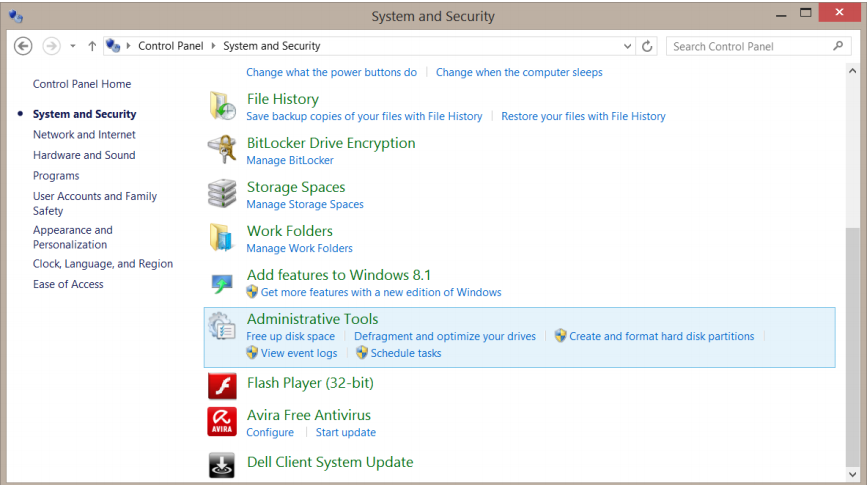Click Create and format hard disk partitions
This screenshot has height=485, width=867.
[x=661, y=336]
